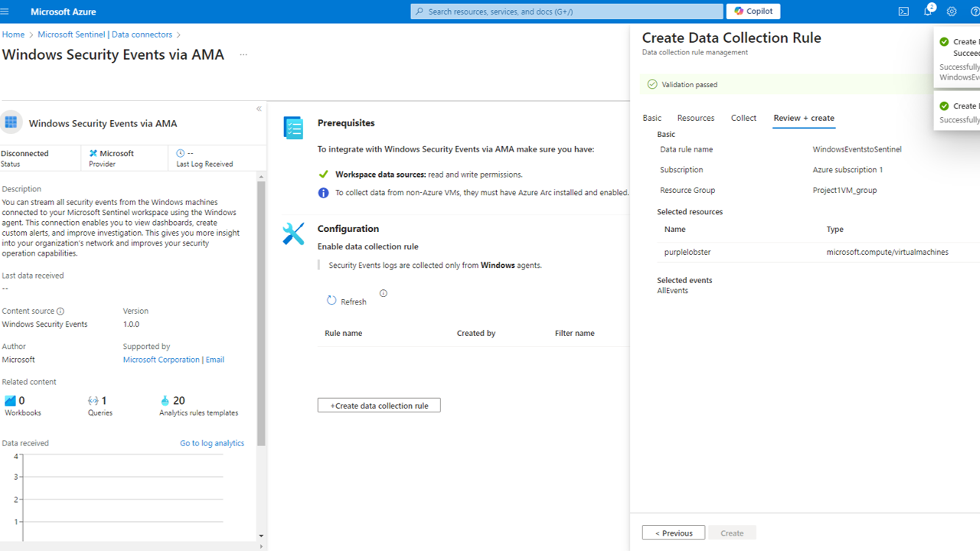Screen dimensions: 980x551
Task: Click the Content source info icon
Action: [60, 311]
